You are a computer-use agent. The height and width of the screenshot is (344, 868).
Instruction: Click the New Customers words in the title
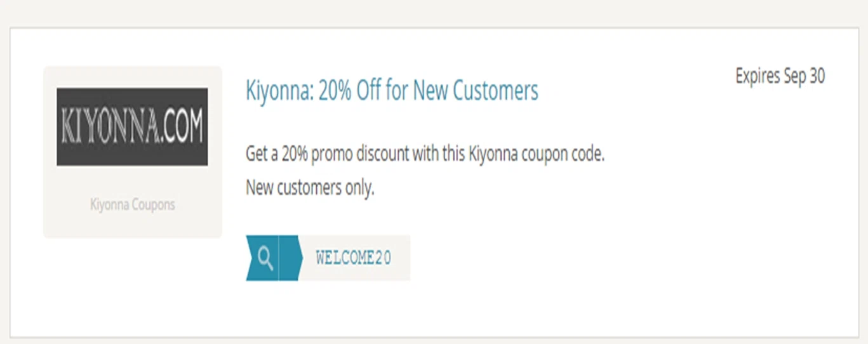[x=476, y=91]
